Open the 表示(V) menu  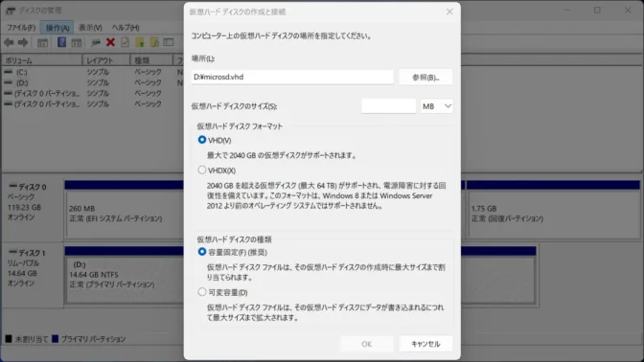coord(90,28)
